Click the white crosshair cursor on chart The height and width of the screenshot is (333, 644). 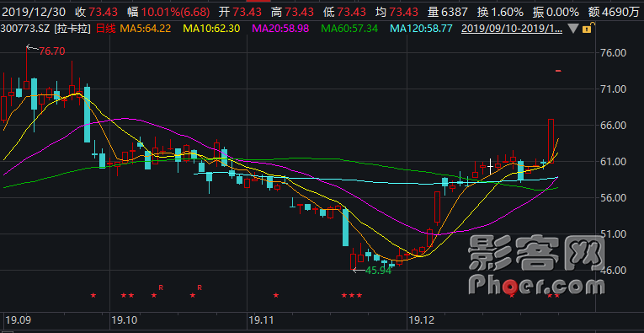tap(490, 167)
